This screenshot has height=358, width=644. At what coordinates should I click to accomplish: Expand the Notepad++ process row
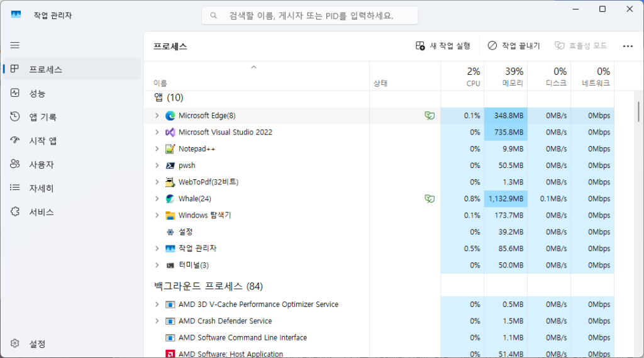click(x=157, y=148)
